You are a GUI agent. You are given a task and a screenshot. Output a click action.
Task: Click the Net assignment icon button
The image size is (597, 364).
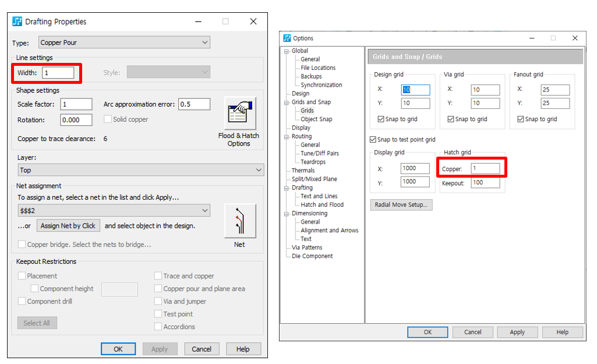(x=240, y=221)
